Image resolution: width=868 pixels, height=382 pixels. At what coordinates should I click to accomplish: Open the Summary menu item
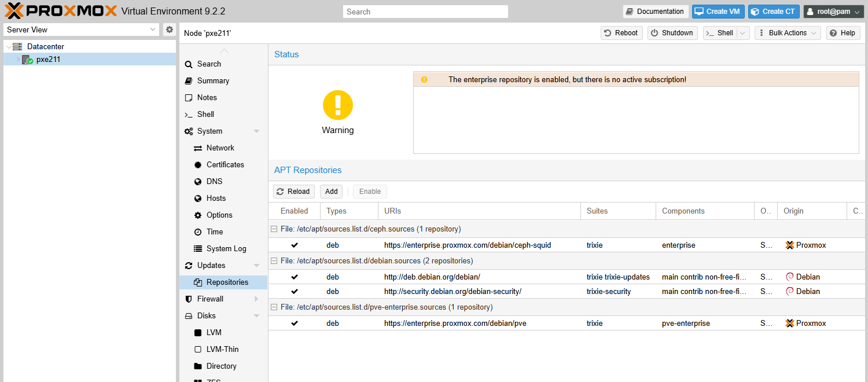tap(223, 81)
